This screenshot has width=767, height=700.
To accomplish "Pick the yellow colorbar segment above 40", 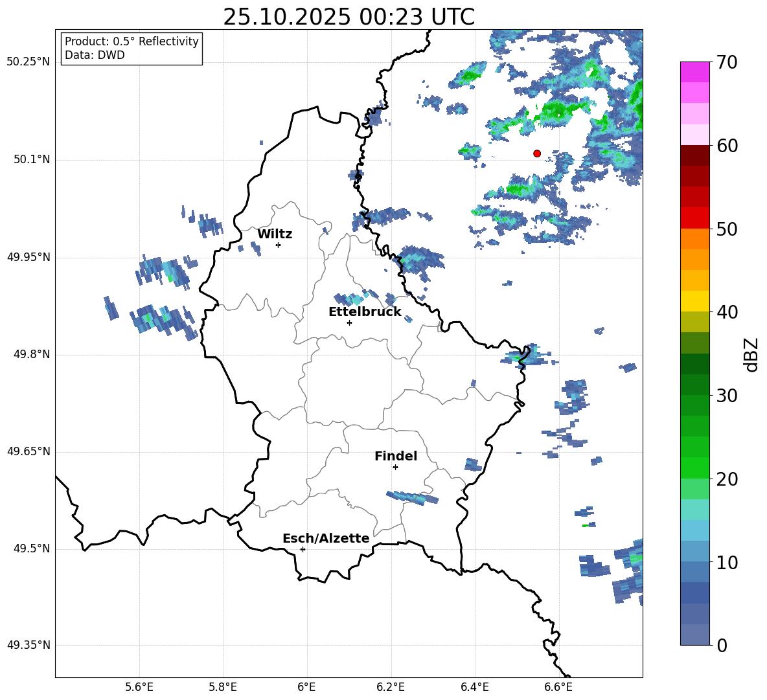I will 695,301.
